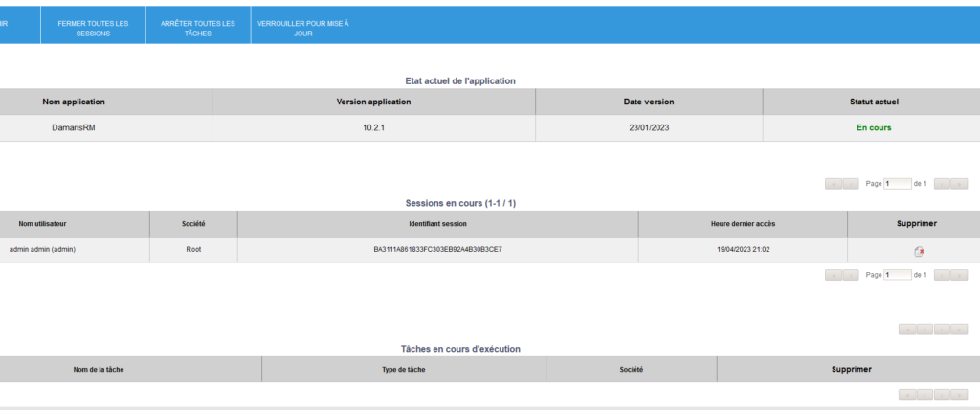Click last-page arrow above the Sessions en cours title
This screenshot has width=980, height=410.
[x=959, y=183]
